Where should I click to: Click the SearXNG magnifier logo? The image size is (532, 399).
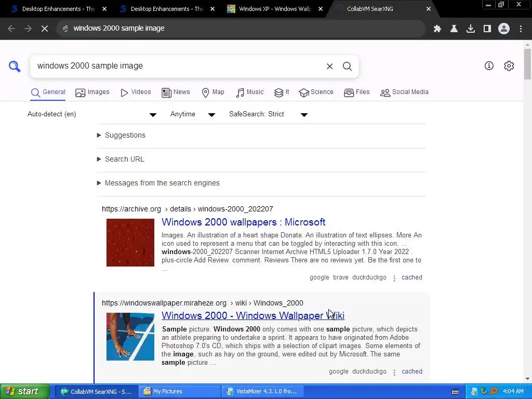tap(15, 66)
